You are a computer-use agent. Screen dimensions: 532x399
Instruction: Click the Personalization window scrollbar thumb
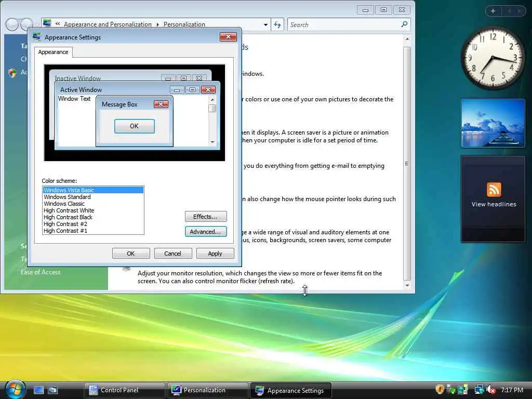[x=407, y=164]
